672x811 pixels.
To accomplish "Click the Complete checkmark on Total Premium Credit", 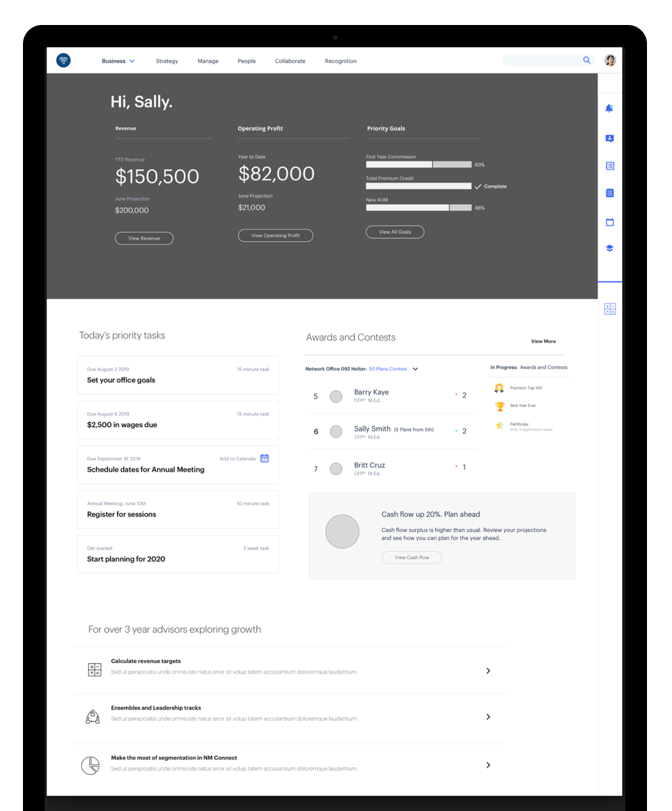I will coord(479,186).
